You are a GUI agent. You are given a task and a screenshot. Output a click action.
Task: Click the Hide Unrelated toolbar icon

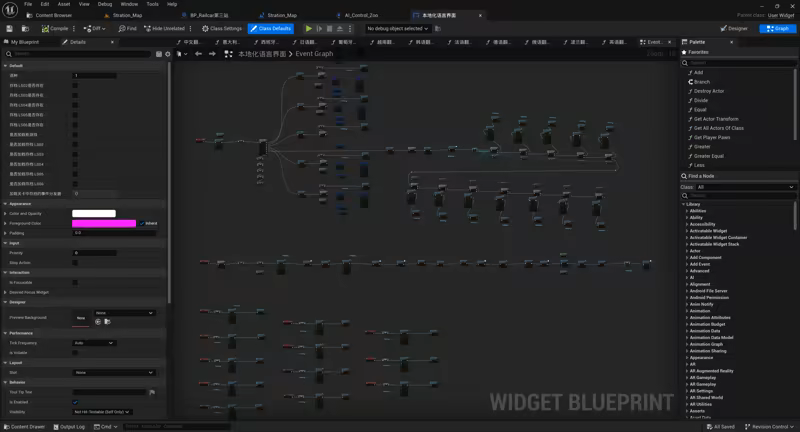(147, 29)
